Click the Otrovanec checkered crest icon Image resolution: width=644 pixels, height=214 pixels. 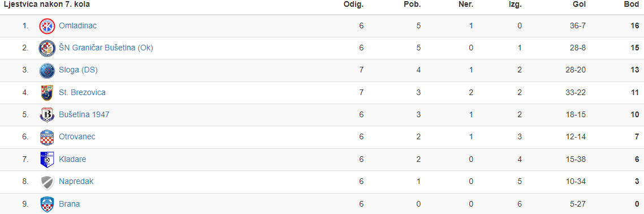(47, 137)
